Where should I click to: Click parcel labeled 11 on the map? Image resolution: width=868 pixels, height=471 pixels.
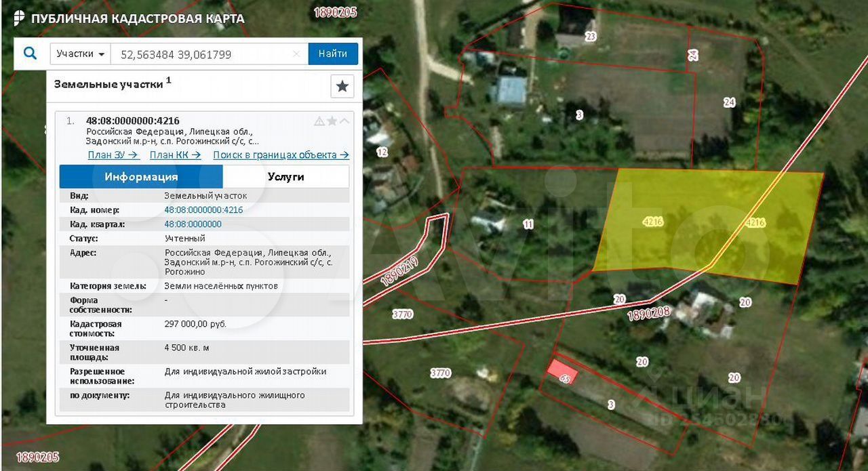pyautogui.click(x=528, y=224)
